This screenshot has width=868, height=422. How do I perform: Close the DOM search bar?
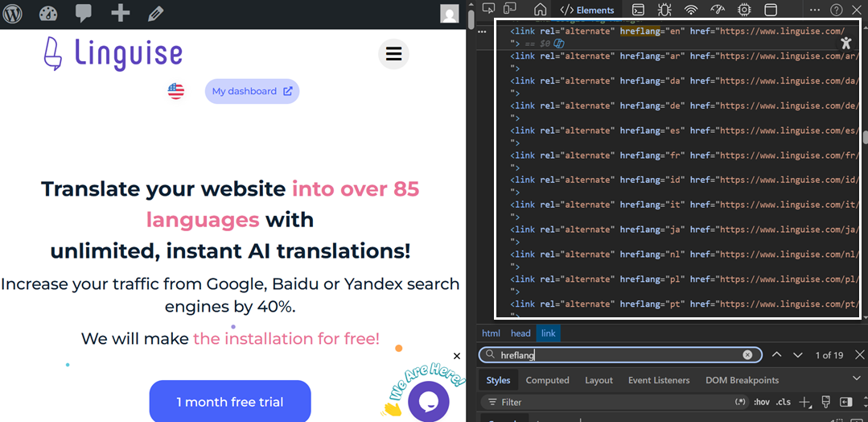(x=859, y=355)
